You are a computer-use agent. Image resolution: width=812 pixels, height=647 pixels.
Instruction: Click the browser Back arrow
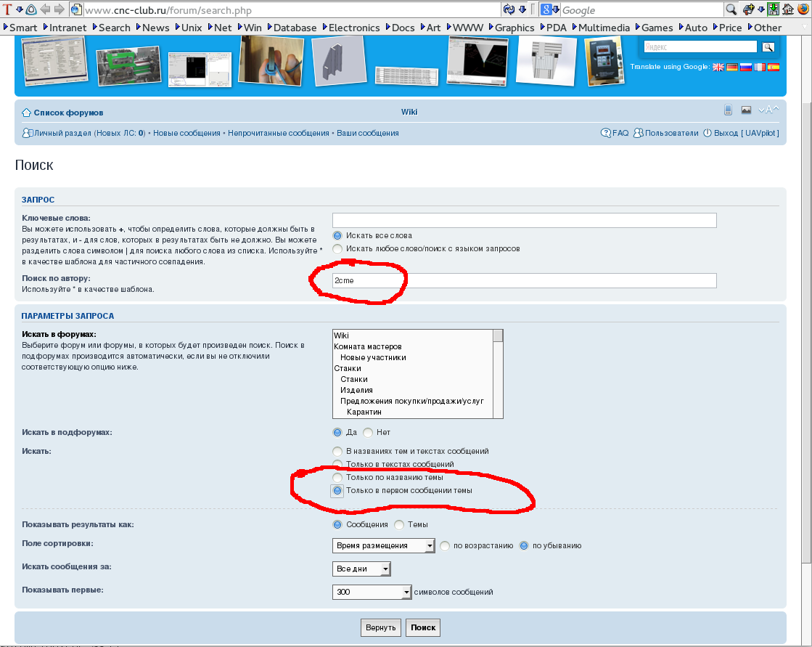pyautogui.click(x=46, y=9)
